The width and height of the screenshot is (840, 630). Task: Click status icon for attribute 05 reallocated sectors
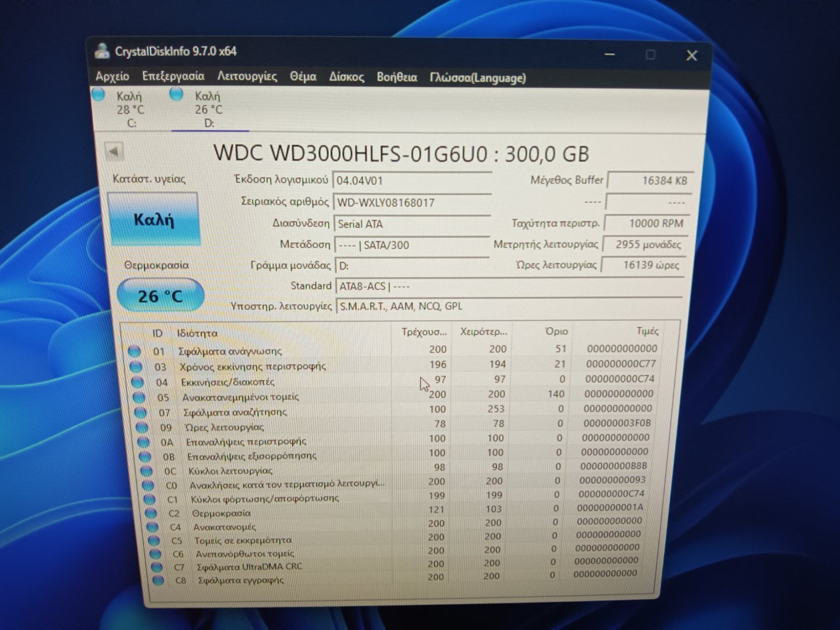139,397
